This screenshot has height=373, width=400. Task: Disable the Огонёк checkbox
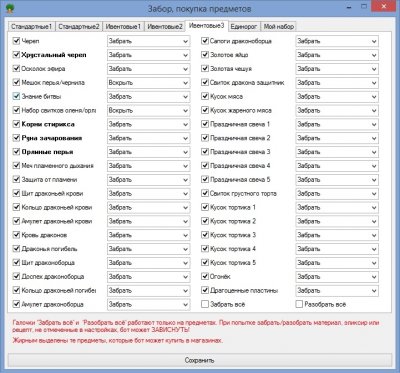pyautogui.click(x=205, y=276)
